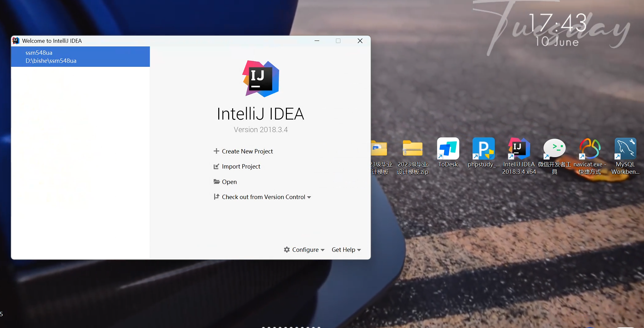Select the Open option
Viewport: 644px width, 328px height.
[x=229, y=182]
